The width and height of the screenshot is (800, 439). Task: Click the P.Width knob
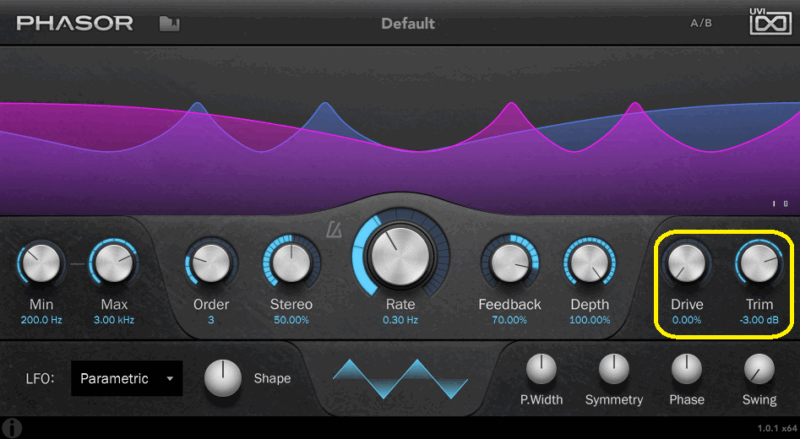541,369
